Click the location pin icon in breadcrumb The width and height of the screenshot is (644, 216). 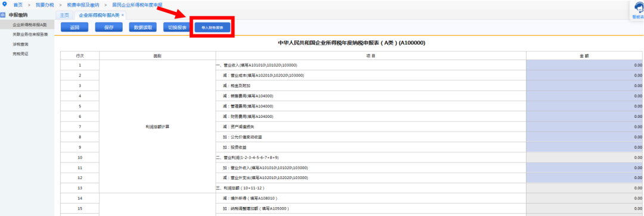tap(5, 4)
